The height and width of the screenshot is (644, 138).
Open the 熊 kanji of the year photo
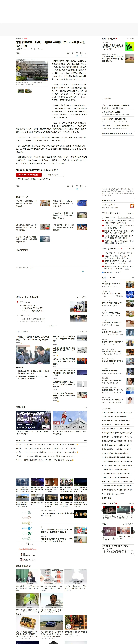tap(79, 307)
